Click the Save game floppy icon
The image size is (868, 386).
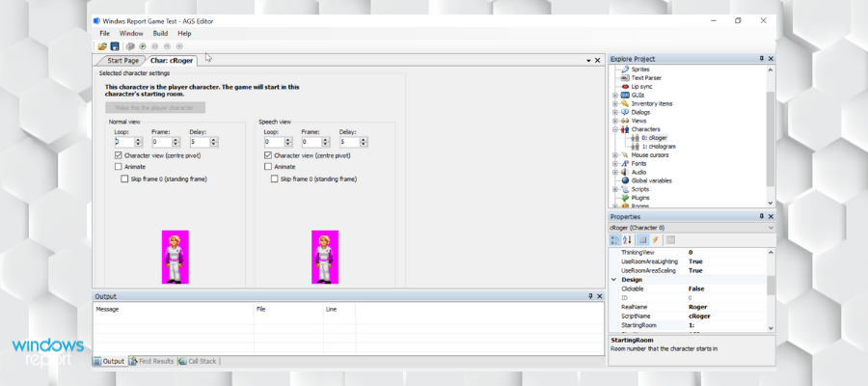pyautogui.click(x=115, y=46)
